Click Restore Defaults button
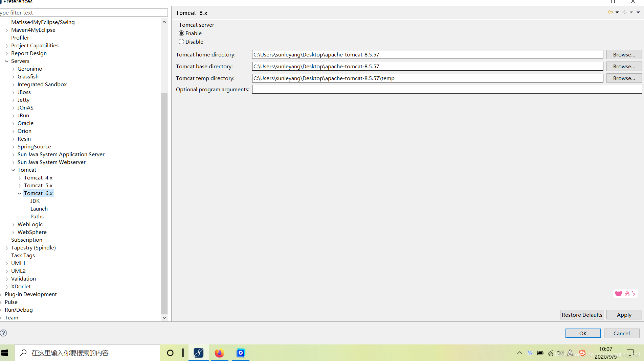Screen dimensions: 644x361 click(x=582, y=315)
